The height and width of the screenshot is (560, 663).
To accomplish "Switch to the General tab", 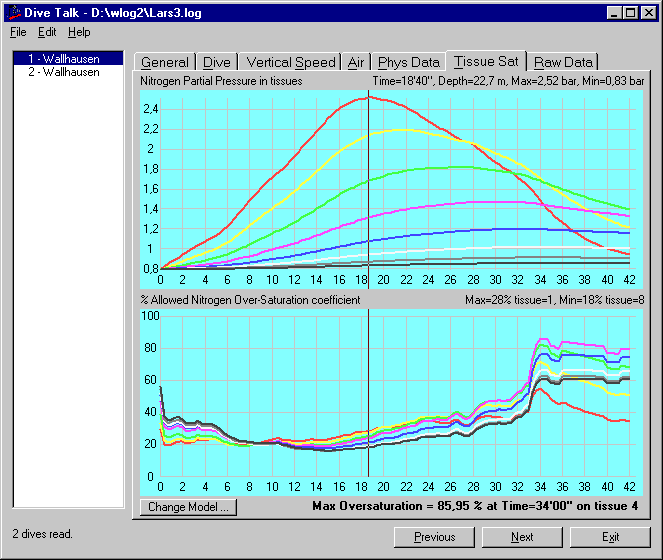I will point(165,62).
